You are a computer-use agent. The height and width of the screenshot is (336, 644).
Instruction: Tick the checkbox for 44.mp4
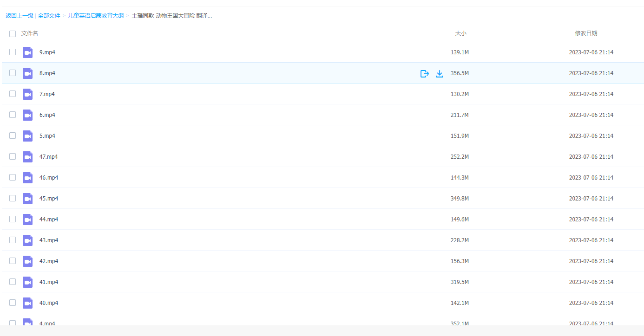point(13,219)
